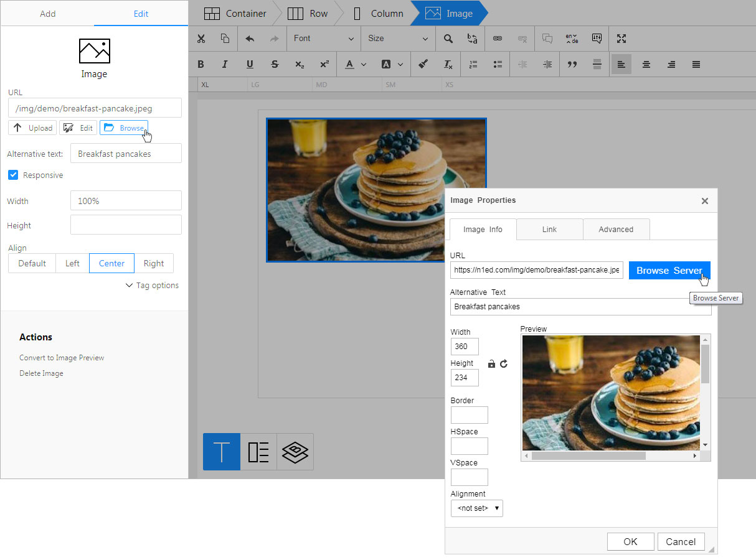
Task: Set image align to Center
Action: pyautogui.click(x=111, y=263)
